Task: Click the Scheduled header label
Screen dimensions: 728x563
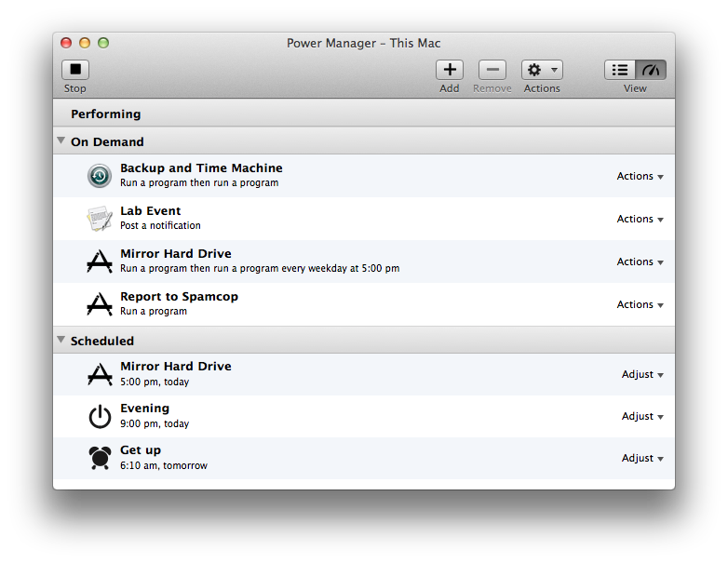Action: pyautogui.click(x=102, y=342)
